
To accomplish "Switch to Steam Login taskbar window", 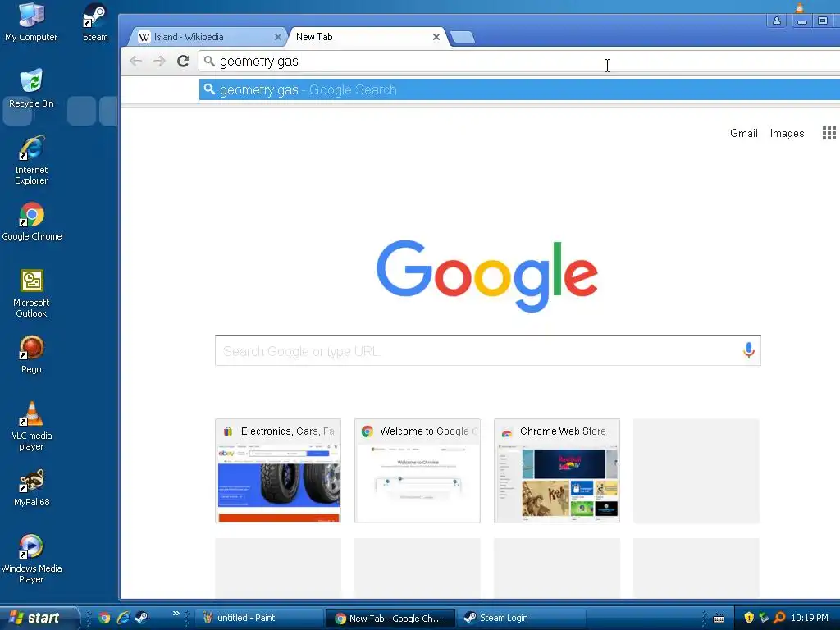I will coord(522,619).
